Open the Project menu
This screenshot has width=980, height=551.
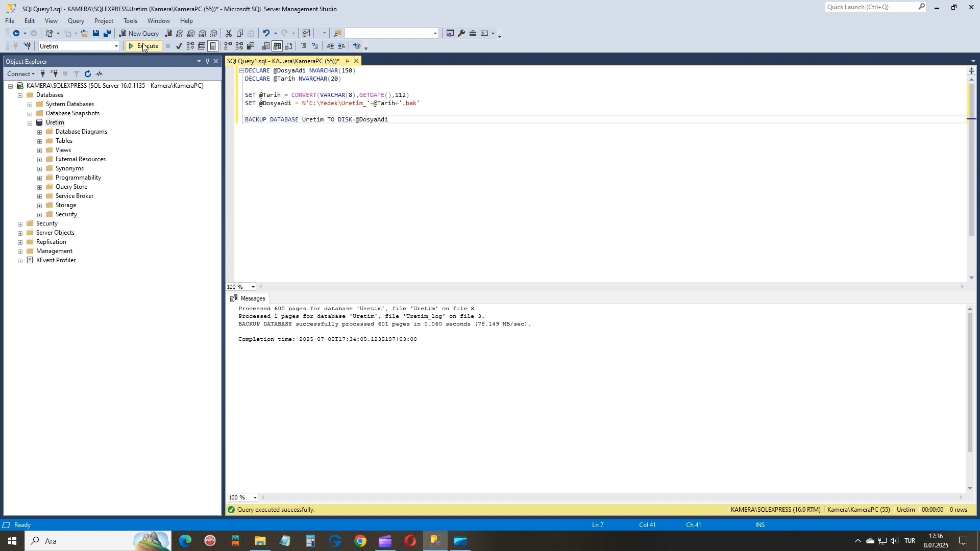tap(104, 21)
